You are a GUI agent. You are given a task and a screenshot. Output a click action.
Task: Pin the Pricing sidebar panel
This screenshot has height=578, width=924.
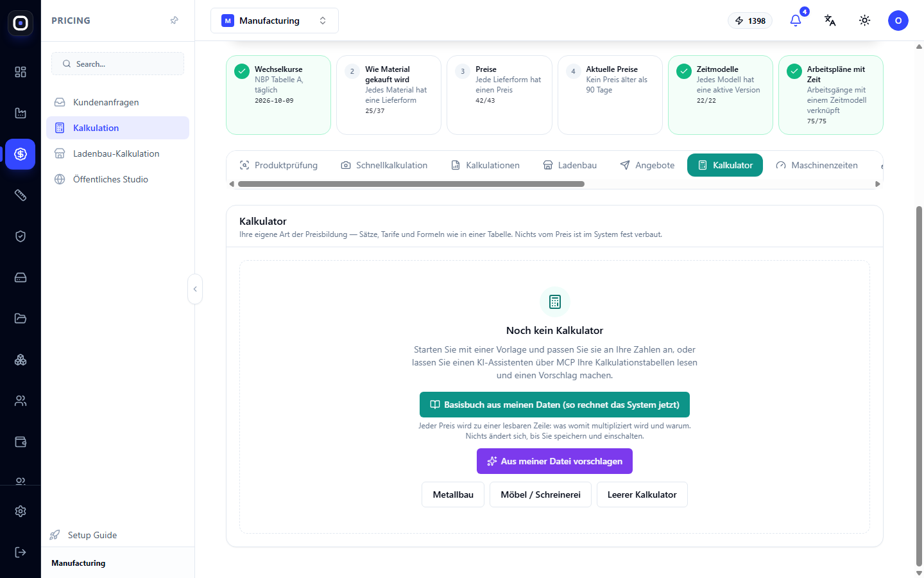(x=174, y=21)
